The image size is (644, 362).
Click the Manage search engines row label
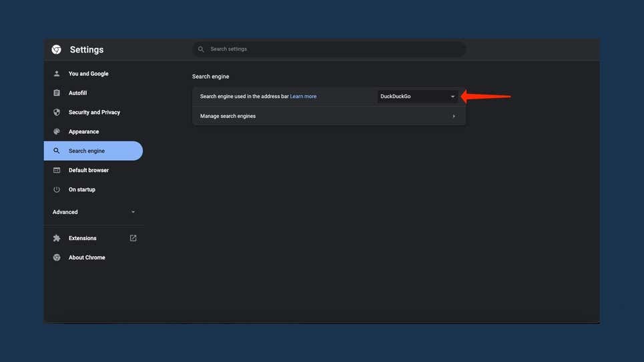coord(228,116)
